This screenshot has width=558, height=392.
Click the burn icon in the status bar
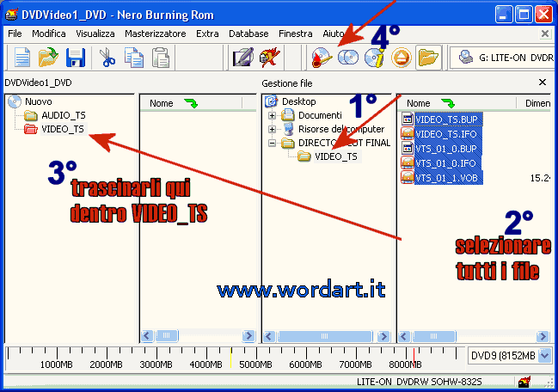(524, 383)
